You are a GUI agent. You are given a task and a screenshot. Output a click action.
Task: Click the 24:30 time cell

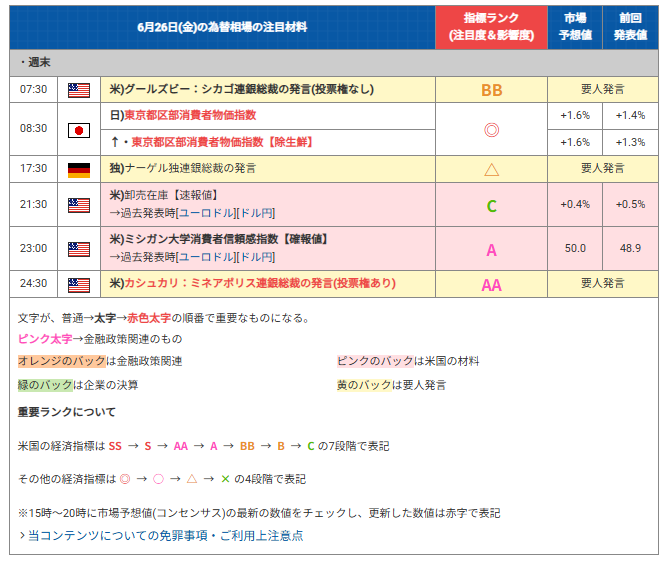click(34, 283)
